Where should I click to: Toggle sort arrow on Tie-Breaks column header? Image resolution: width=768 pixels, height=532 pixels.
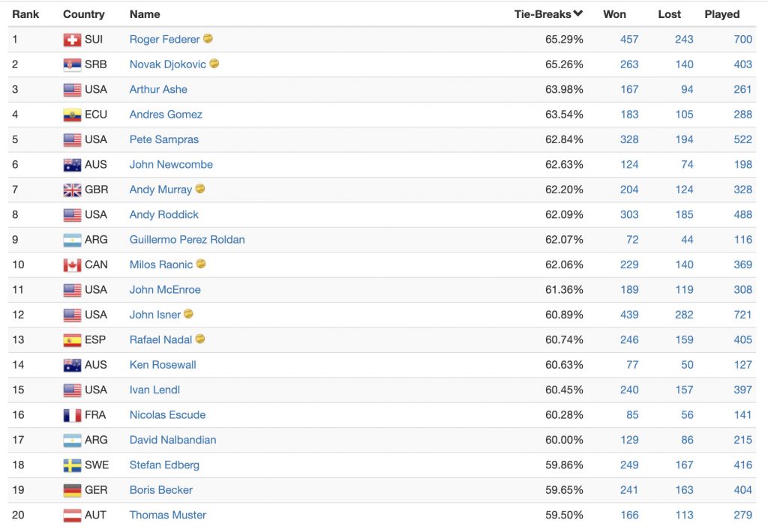(x=578, y=13)
